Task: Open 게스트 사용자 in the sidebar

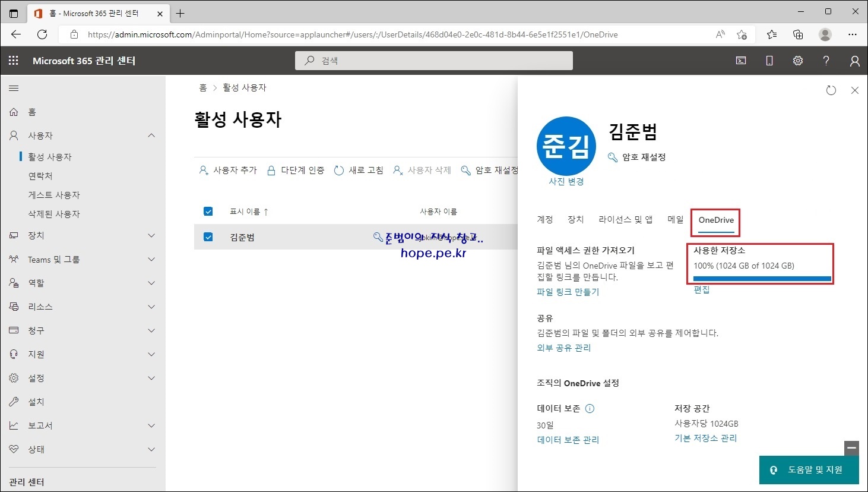Action: pos(54,195)
